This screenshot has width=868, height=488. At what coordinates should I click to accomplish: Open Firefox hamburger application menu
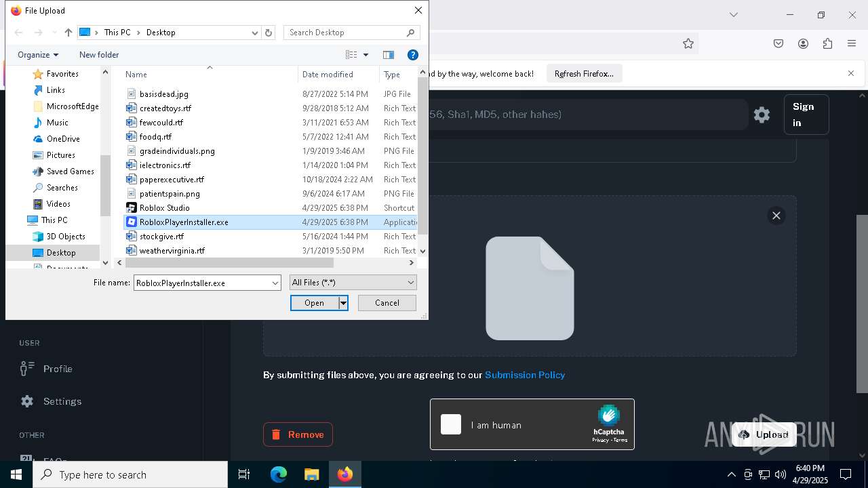(x=852, y=43)
